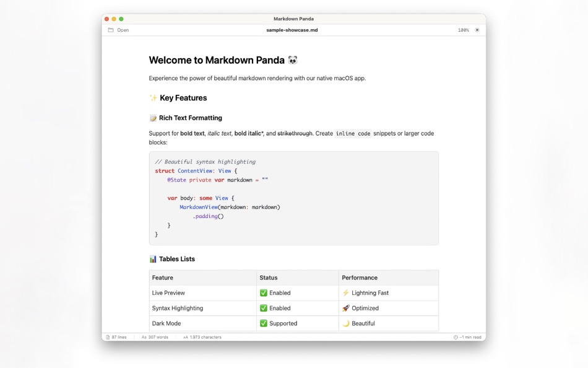This screenshot has height=368, width=588.
Task: Click the memo emoji beside Rich Text Formatting
Action: [x=153, y=118]
